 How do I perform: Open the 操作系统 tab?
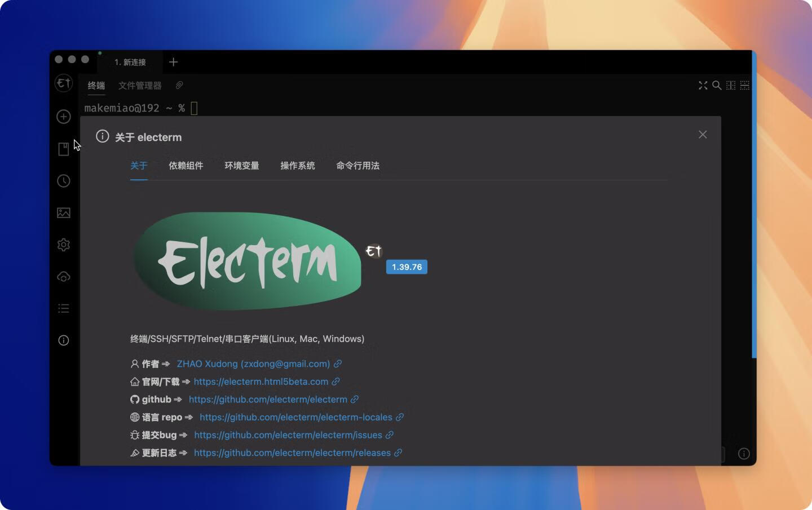click(298, 166)
